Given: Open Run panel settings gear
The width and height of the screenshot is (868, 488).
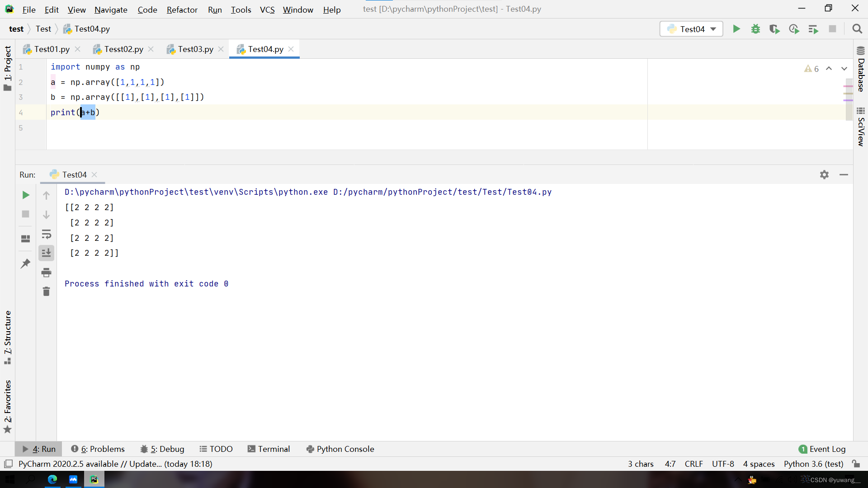Looking at the screenshot, I should tap(824, 174).
